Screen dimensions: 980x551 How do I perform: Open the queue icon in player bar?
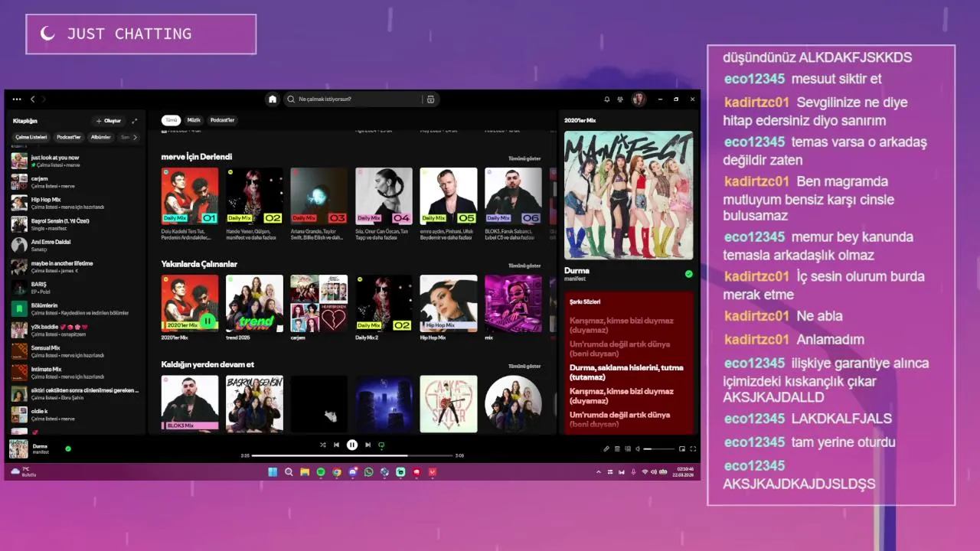point(617,449)
